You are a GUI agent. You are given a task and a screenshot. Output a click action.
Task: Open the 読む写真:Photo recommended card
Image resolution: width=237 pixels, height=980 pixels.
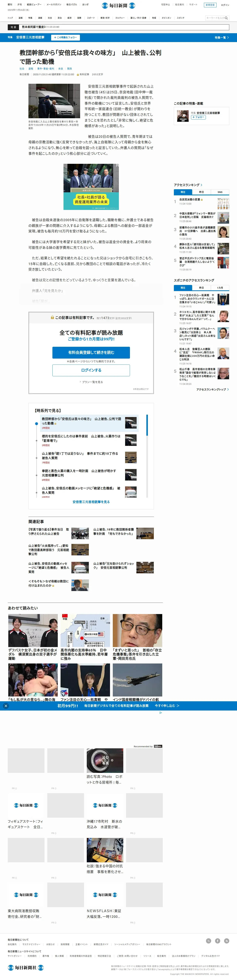click(105, 767)
